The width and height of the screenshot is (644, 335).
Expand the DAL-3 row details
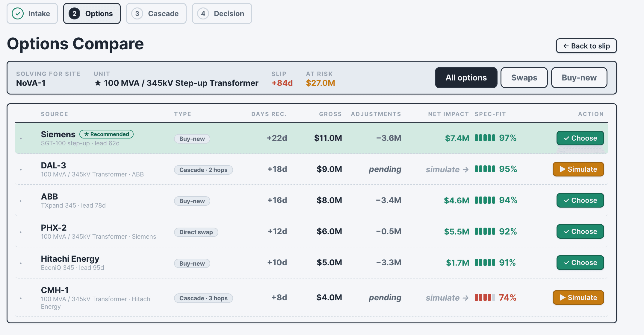point(21,170)
